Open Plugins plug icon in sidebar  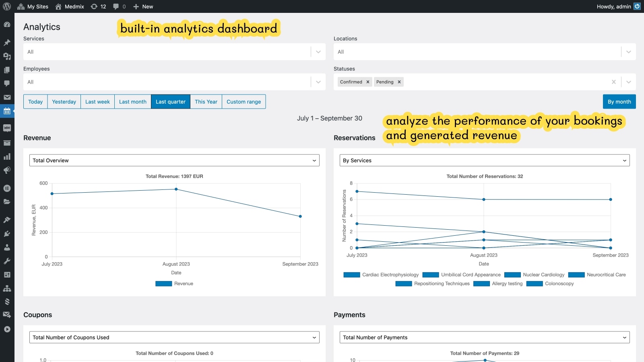tap(7, 233)
